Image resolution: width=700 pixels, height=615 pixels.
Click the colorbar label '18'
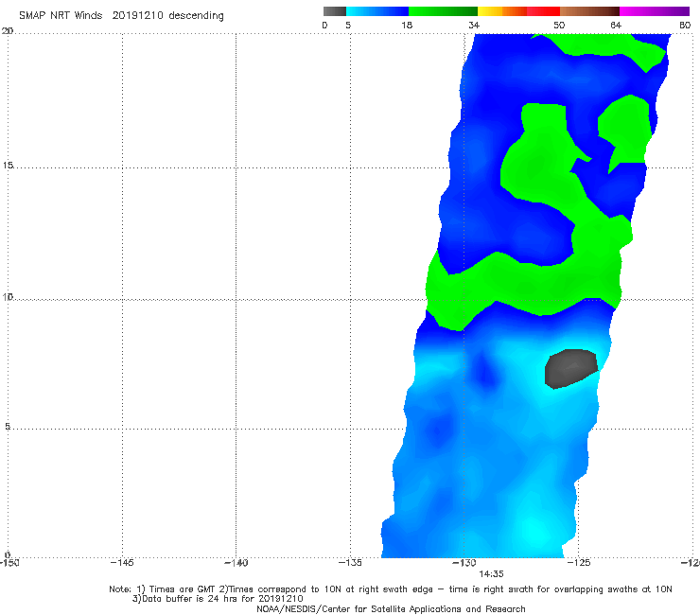point(407,26)
